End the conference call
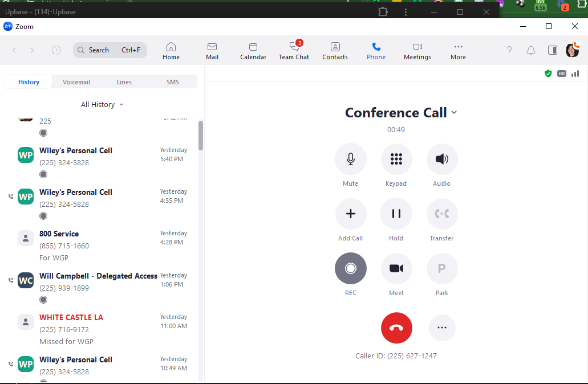 point(396,328)
